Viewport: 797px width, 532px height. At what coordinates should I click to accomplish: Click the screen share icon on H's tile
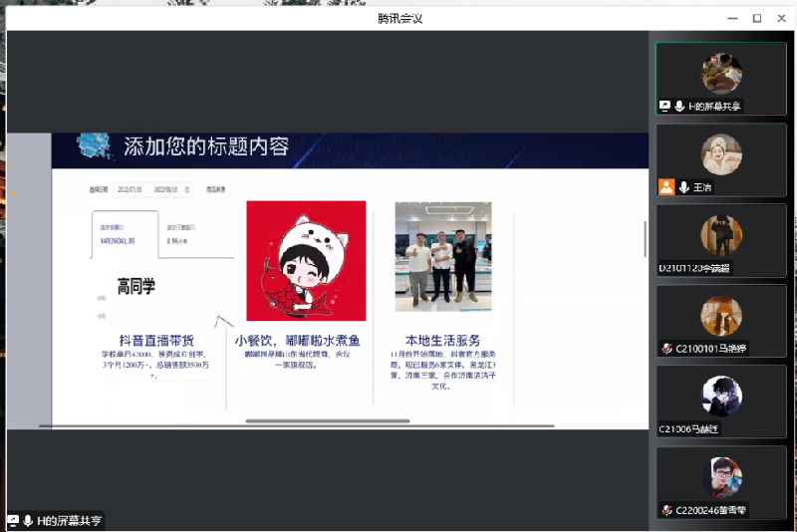pos(664,106)
